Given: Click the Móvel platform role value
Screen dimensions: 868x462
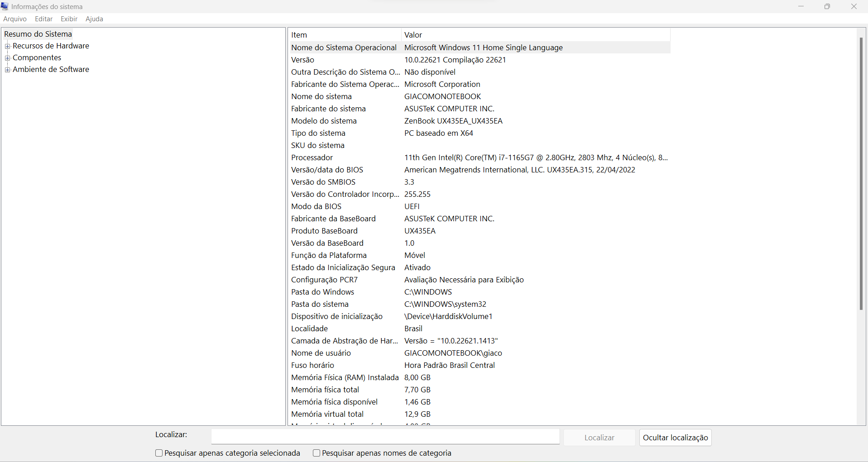Looking at the screenshot, I should (x=415, y=255).
